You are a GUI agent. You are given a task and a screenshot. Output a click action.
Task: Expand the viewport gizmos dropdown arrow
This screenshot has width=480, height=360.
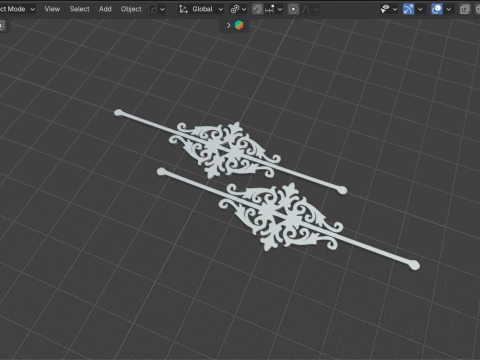click(x=420, y=9)
